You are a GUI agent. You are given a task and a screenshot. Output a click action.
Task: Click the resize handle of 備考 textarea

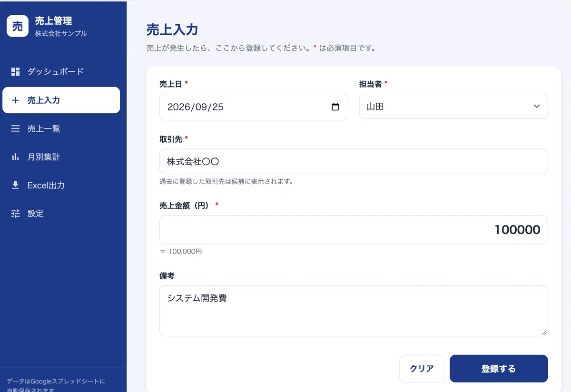pos(544,333)
